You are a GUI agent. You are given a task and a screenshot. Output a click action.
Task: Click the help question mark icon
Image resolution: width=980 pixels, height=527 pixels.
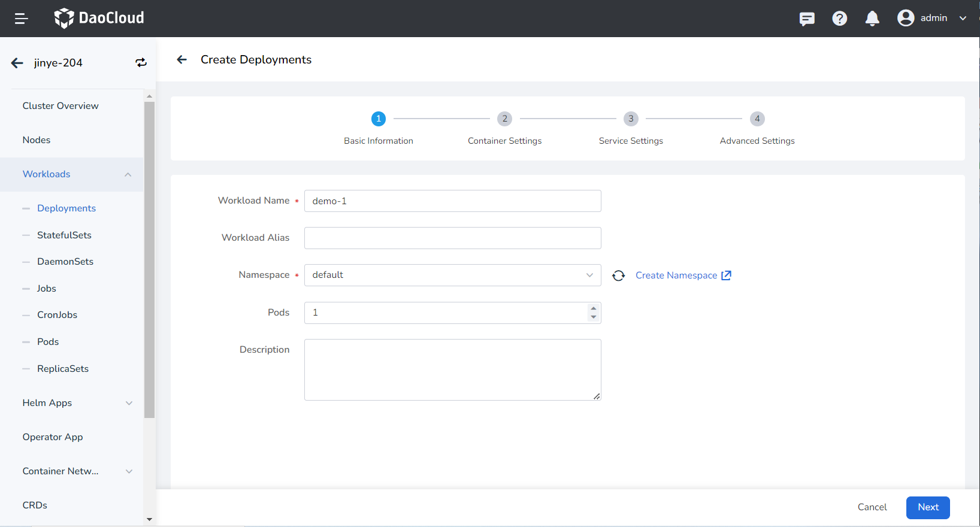[x=839, y=19]
